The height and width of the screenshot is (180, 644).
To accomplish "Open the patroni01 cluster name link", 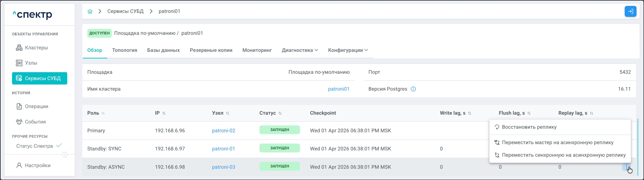I will coord(339,89).
